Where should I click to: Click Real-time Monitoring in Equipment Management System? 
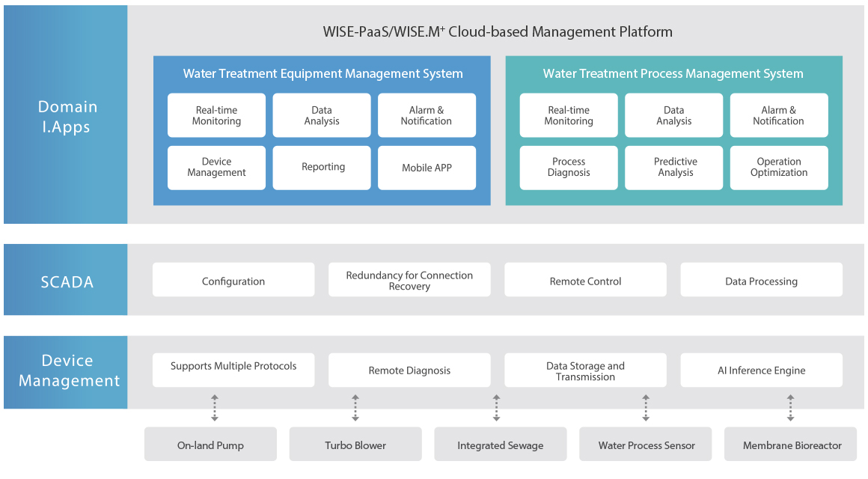[x=216, y=115]
